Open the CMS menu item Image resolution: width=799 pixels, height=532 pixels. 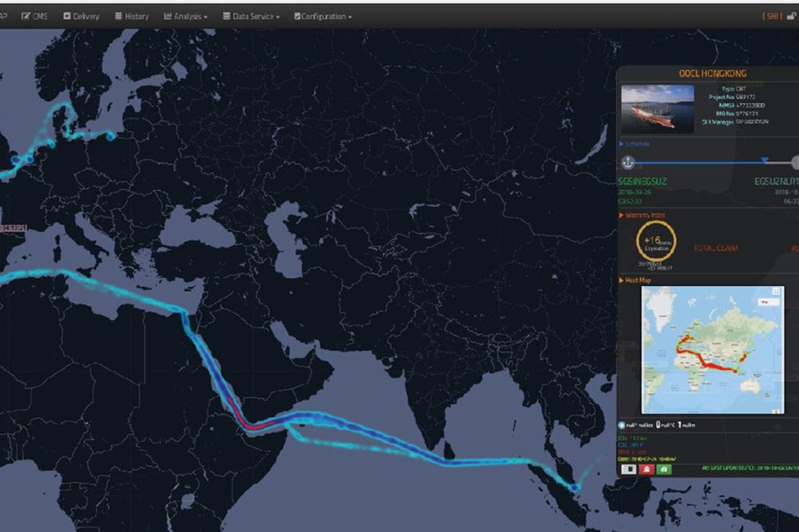pos(34,16)
